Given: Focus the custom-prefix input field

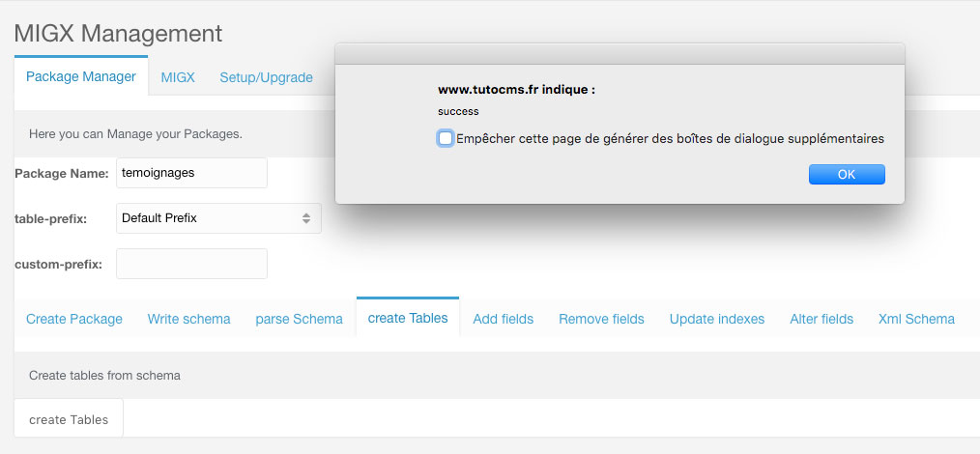Looking at the screenshot, I should point(192,264).
